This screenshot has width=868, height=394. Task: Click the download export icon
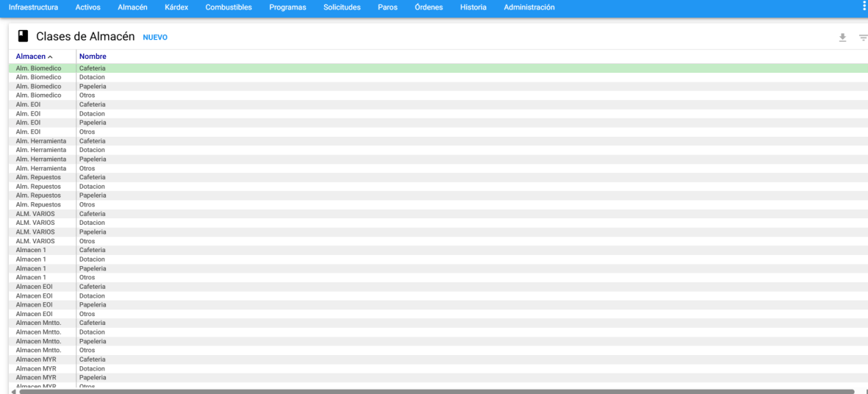(x=842, y=37)
